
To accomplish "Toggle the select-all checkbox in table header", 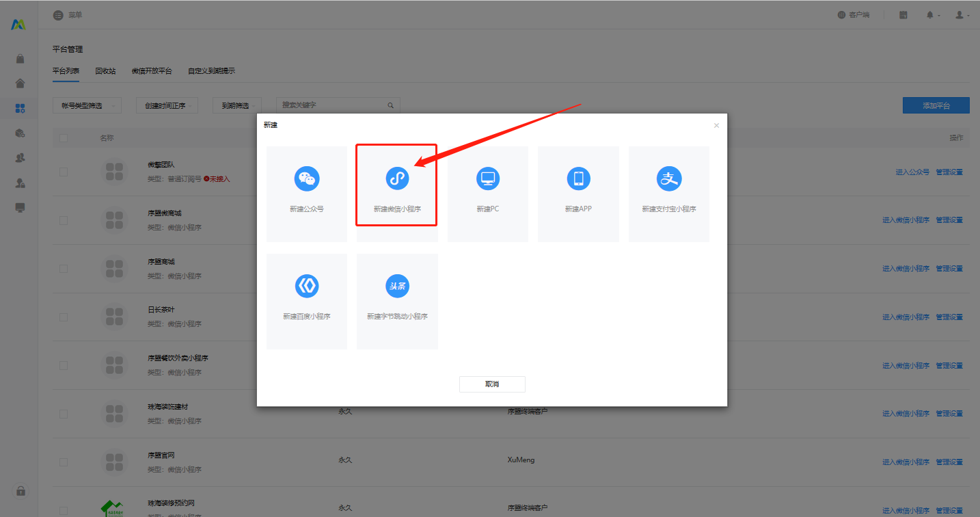I will tap(64, 138).
